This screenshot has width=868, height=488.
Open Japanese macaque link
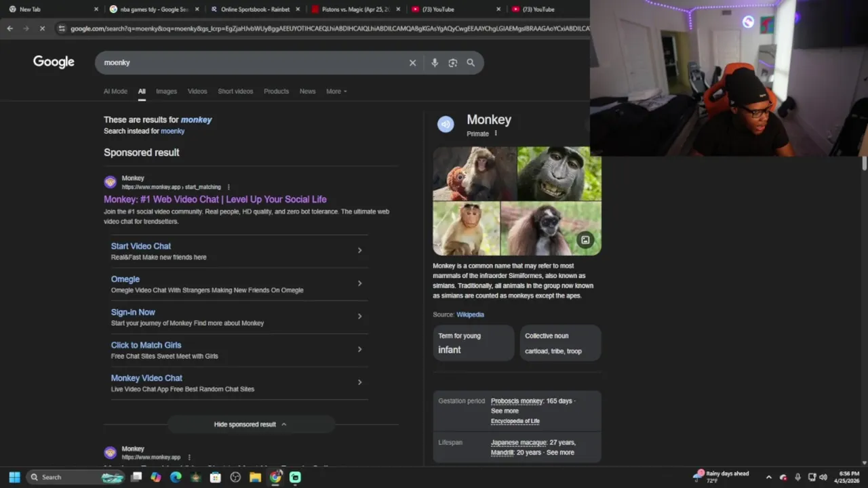point(519,443)
